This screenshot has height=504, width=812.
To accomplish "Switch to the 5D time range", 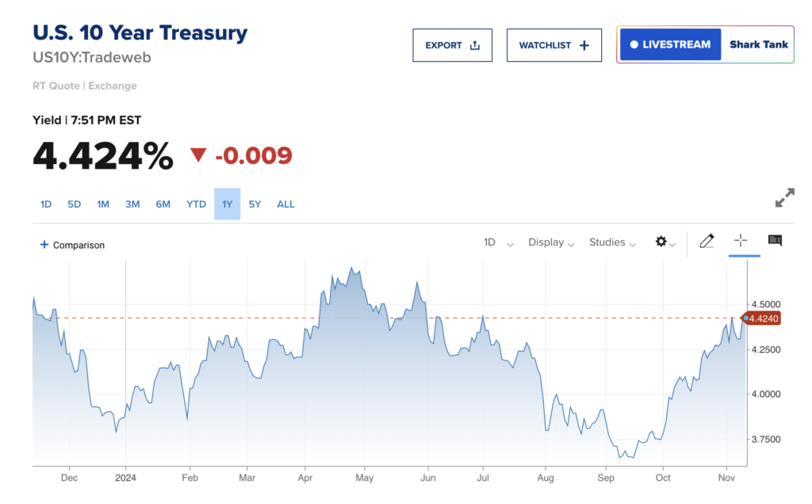I will pos(74,204).
